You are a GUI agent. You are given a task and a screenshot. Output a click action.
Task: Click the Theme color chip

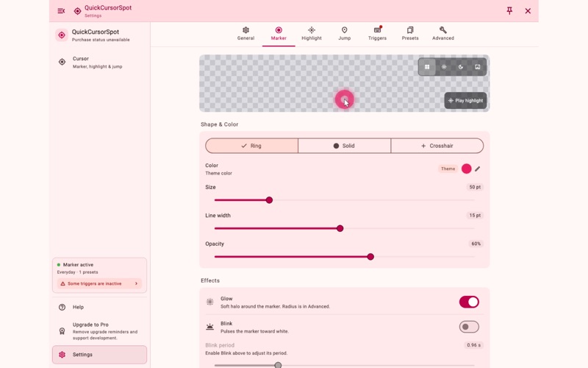click(x=448, y=169)
